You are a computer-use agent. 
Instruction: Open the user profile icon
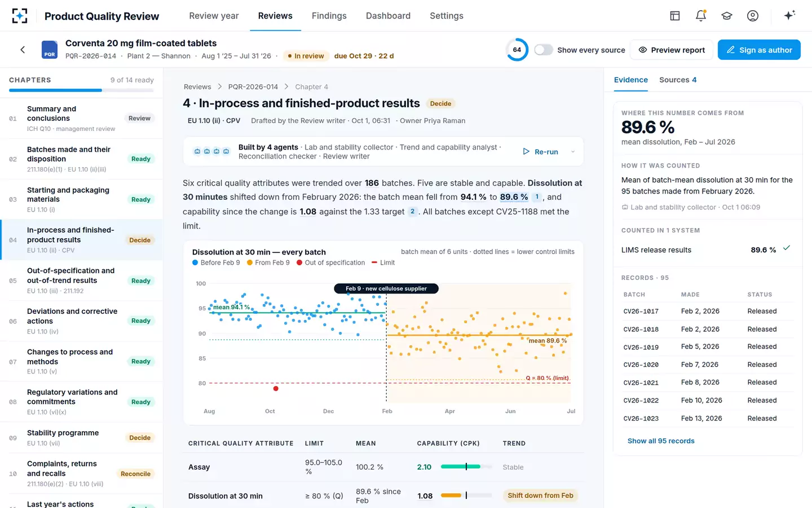pyautogui.click(x=753, y=16)
